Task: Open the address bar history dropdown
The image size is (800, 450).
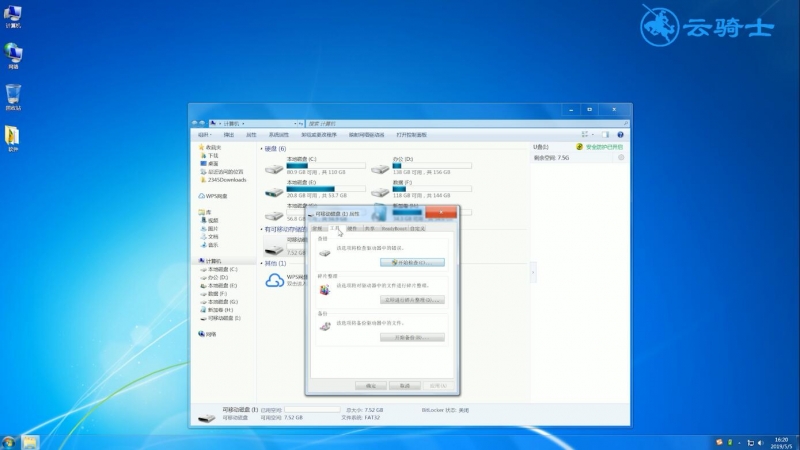Action: point(295,123)
